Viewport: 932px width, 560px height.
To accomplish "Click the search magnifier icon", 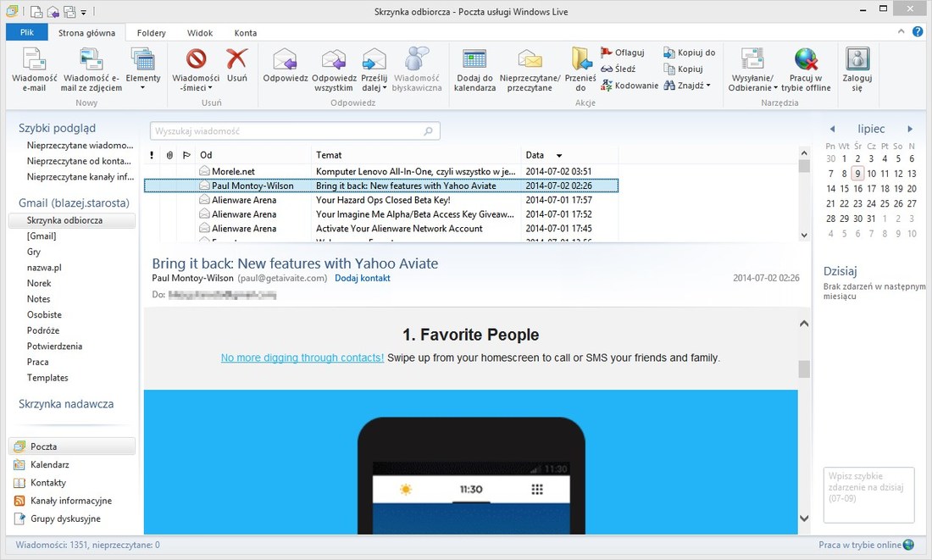I will (428, 130).
